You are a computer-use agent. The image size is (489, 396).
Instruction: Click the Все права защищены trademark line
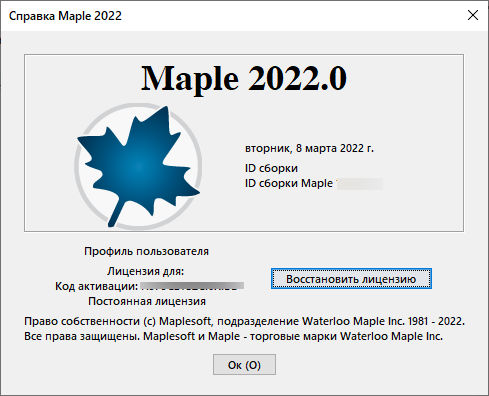pyautogui.click(x=233, y=336)
